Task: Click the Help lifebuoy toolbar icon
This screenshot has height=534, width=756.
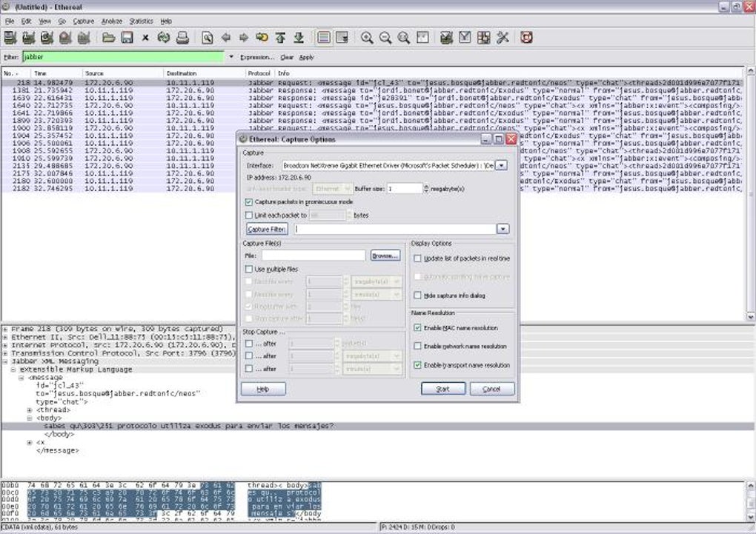Action: click(x=526, y=38)
